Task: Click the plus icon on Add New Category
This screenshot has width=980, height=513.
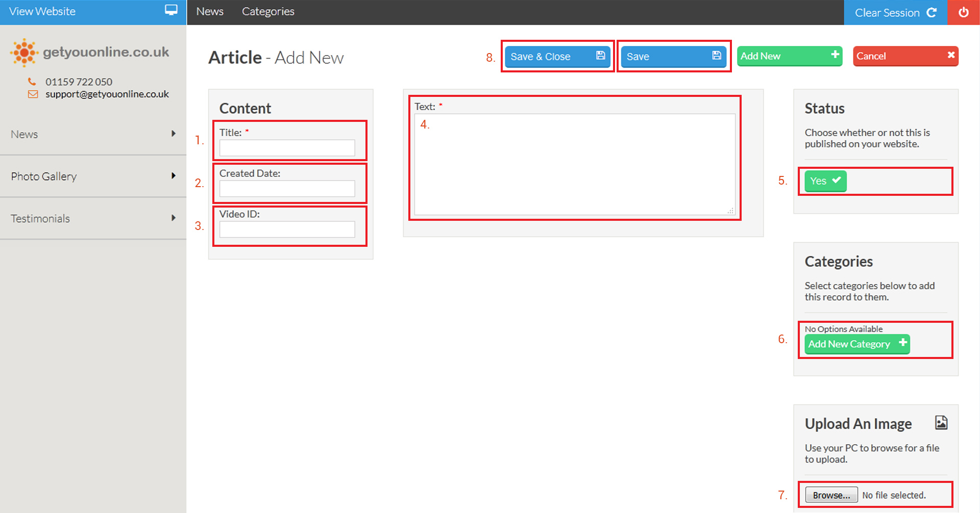Action: point(903,342)
